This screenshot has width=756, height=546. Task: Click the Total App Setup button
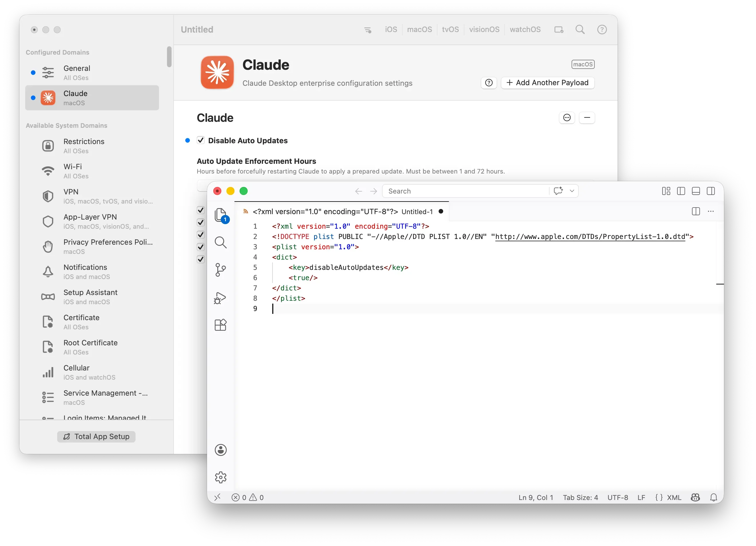(96, 436)
